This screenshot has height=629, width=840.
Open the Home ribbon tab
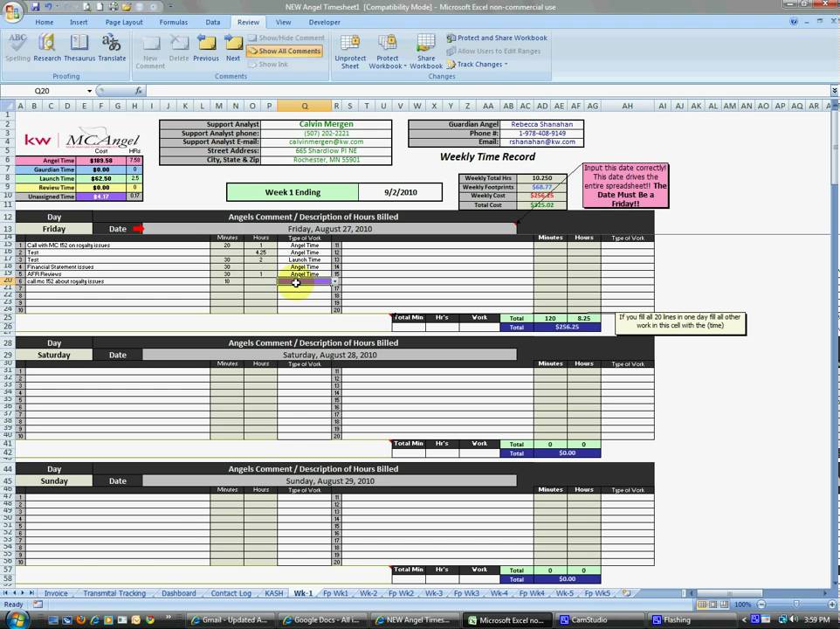(45, 23)
